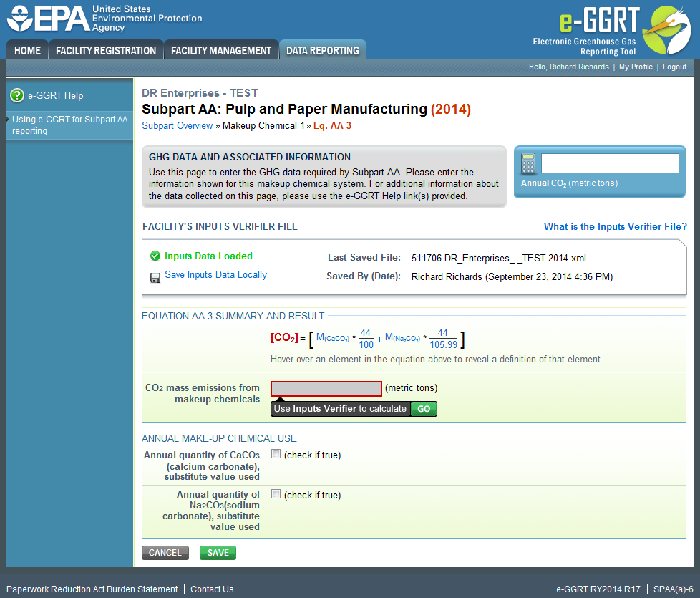This screenshot has width=700, height=598.
Task: Click Logout in the top bar
Action: click(x=674, y=67)
